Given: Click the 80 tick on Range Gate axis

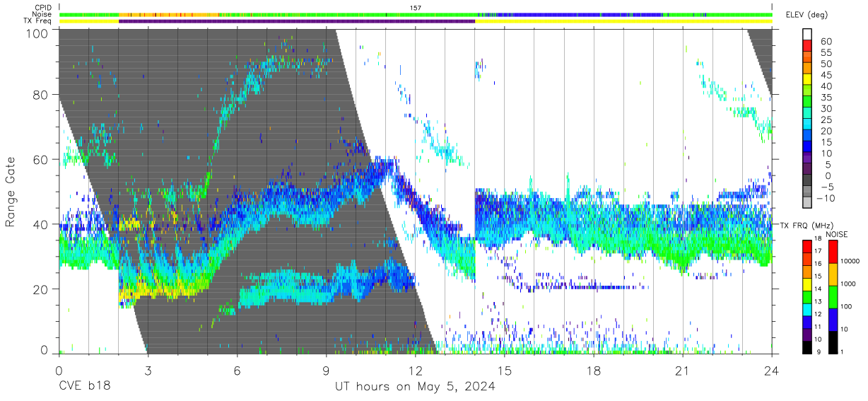Looking at the screenshot, I should (42, 95).
